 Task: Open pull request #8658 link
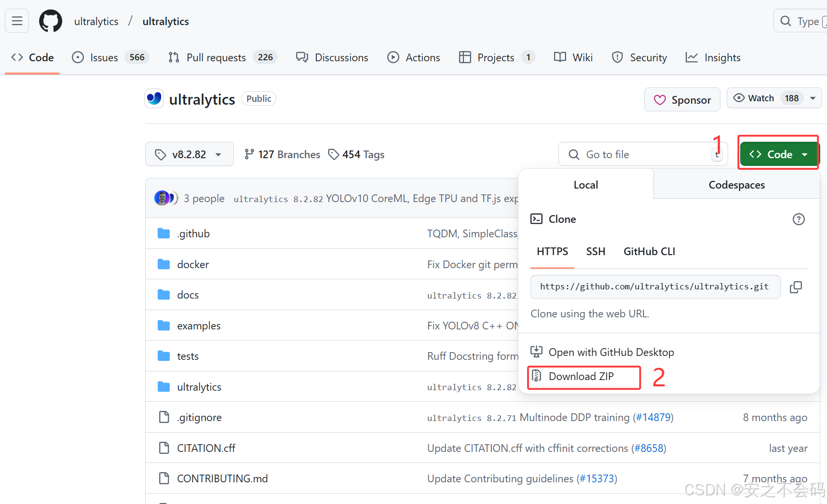[649, 448]
